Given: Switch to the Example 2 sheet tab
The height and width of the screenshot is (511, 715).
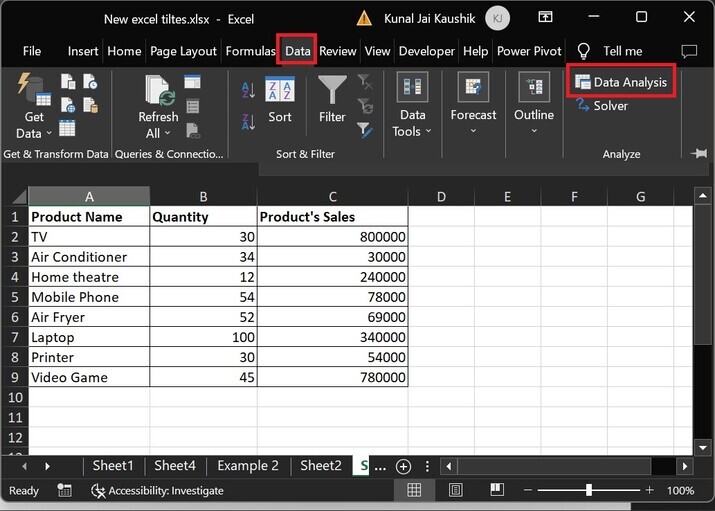Looking at the screenshot, I should [x=248, y=466].
